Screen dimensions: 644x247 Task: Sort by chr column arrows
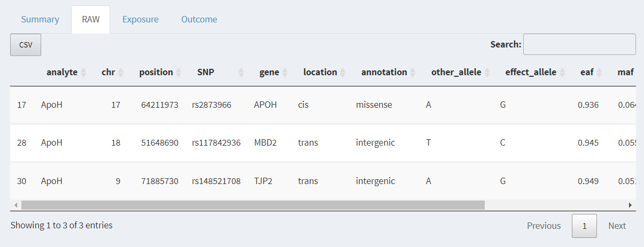(x=121, y=73)
